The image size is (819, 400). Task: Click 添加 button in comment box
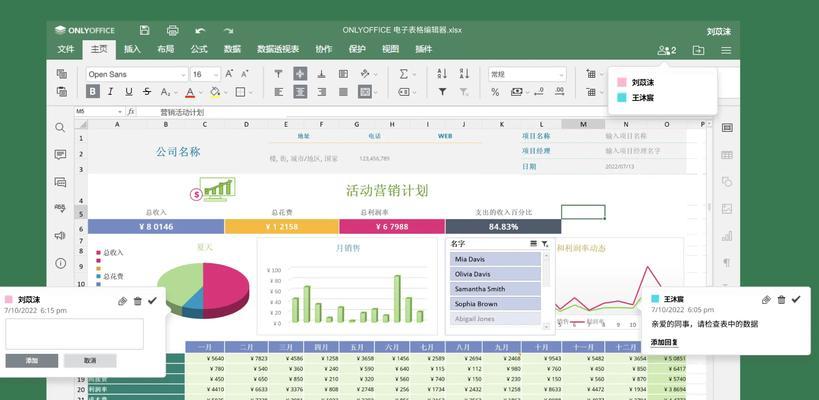tap(32, 361)
